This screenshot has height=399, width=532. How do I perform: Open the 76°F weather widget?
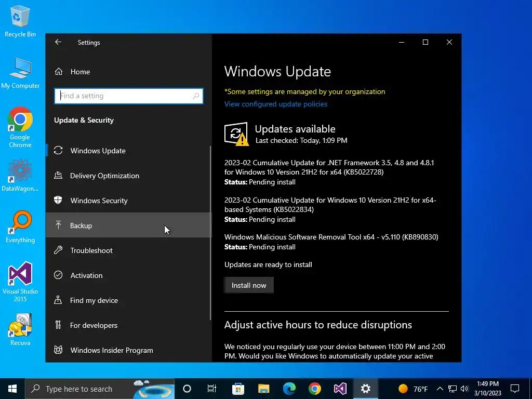tap(413, 389)
